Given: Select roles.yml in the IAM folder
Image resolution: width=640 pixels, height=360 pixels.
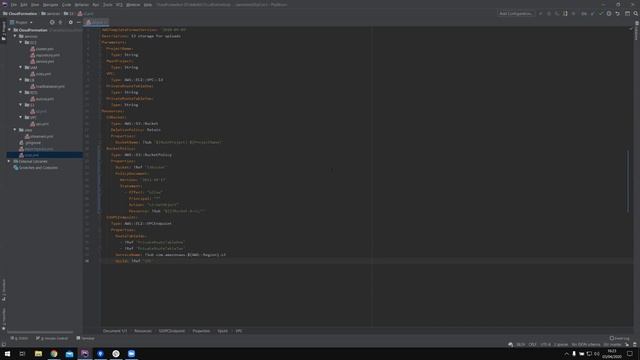Looking at the screenshot, I should 40,74.
